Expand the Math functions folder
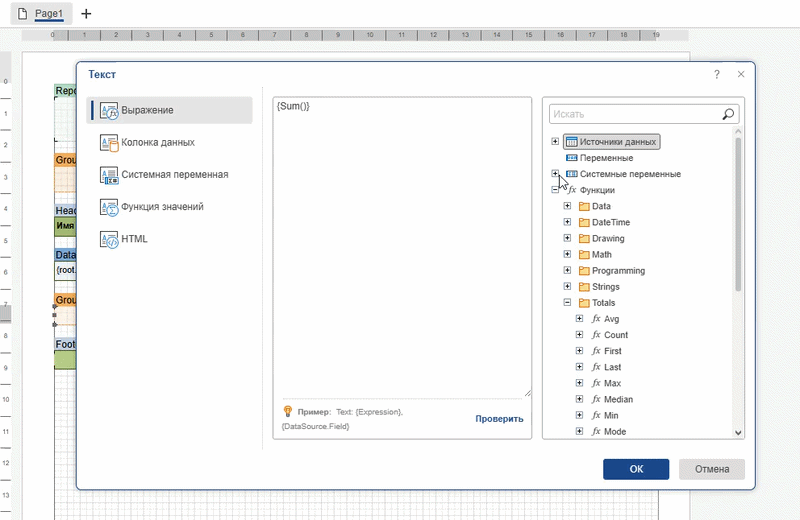 (567, 255)
